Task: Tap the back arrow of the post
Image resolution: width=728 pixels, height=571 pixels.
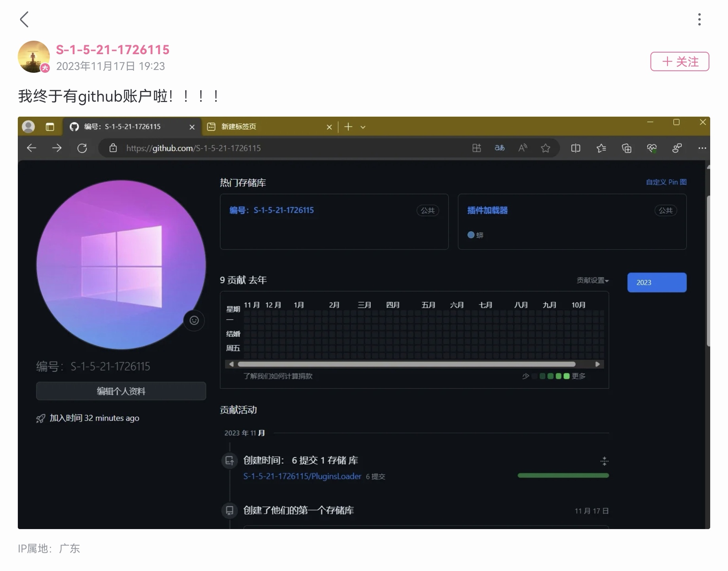Action: click(25, 19)
